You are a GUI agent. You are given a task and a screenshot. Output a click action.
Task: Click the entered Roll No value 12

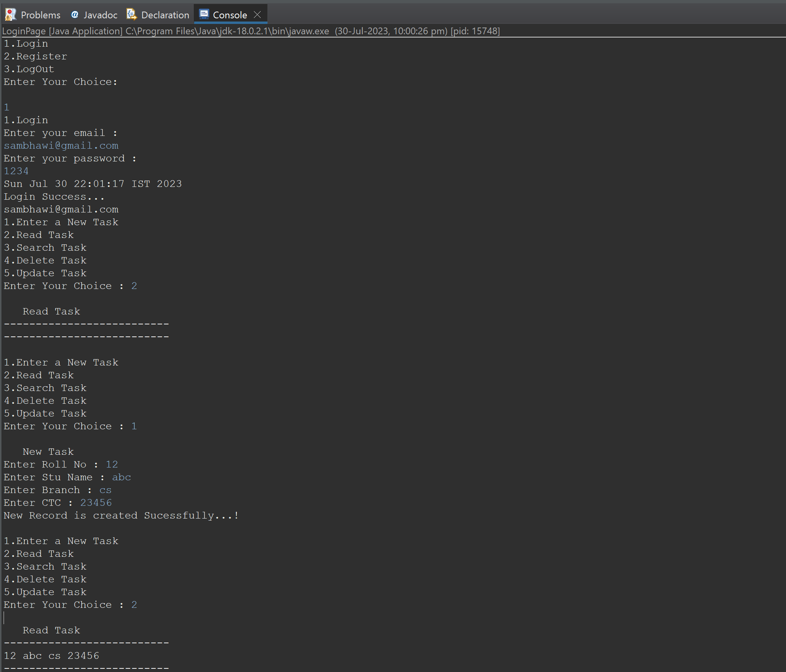pyautogui.click(x=112, y=464)
